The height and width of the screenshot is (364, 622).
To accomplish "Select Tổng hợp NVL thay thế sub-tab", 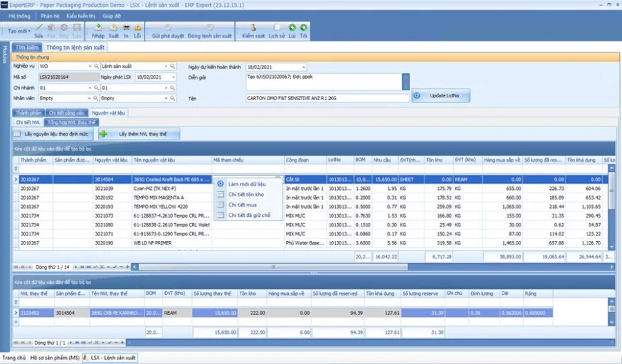I will (x=71, y=122).
